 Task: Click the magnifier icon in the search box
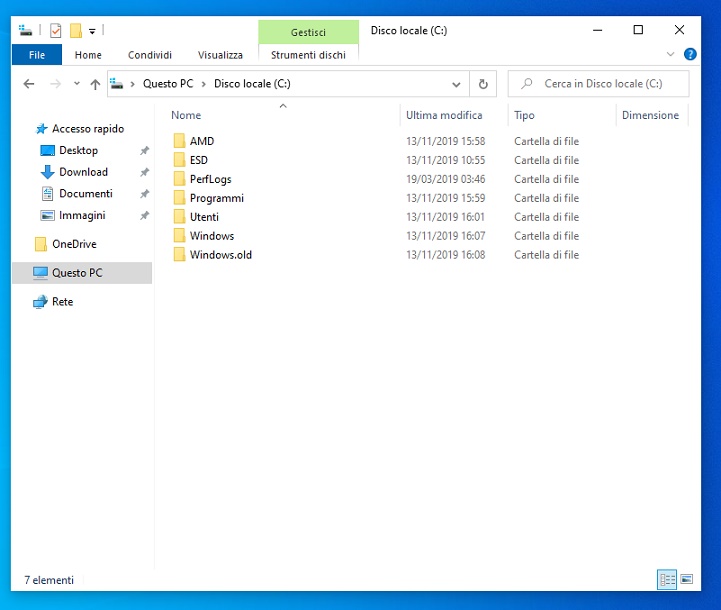[526, 84]
